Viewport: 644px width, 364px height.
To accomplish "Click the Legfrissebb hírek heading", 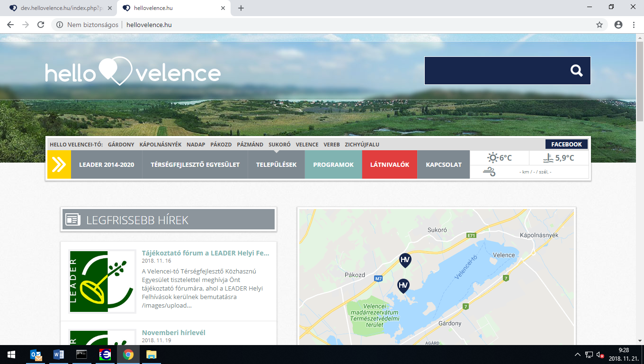I will 137,220.
